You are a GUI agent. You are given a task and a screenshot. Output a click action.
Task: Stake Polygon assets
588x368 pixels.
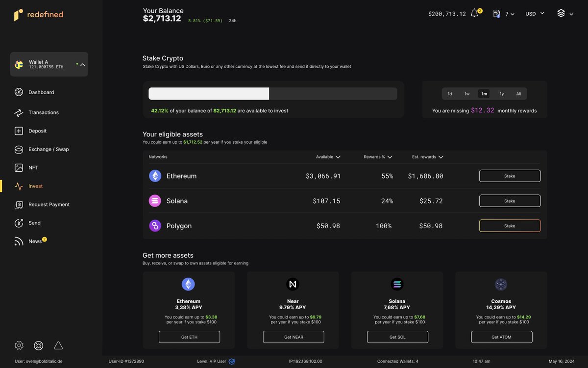[x=510, y=226]
